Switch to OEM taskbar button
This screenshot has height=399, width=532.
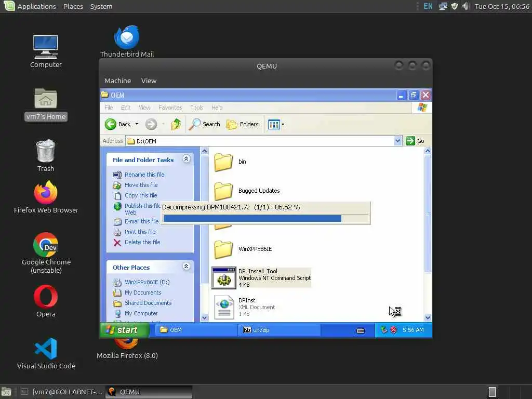(196, 330)
